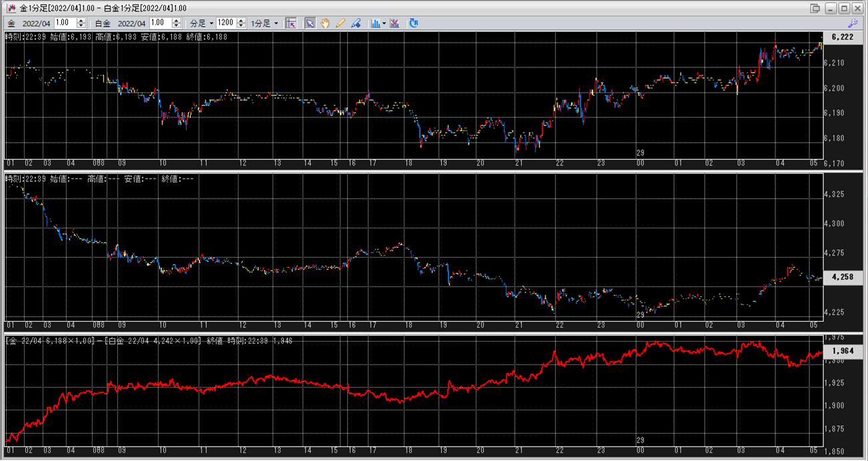Increase the 1200 bar count stepper
Viewport: 868px width, 461px height.
point(241,21)
